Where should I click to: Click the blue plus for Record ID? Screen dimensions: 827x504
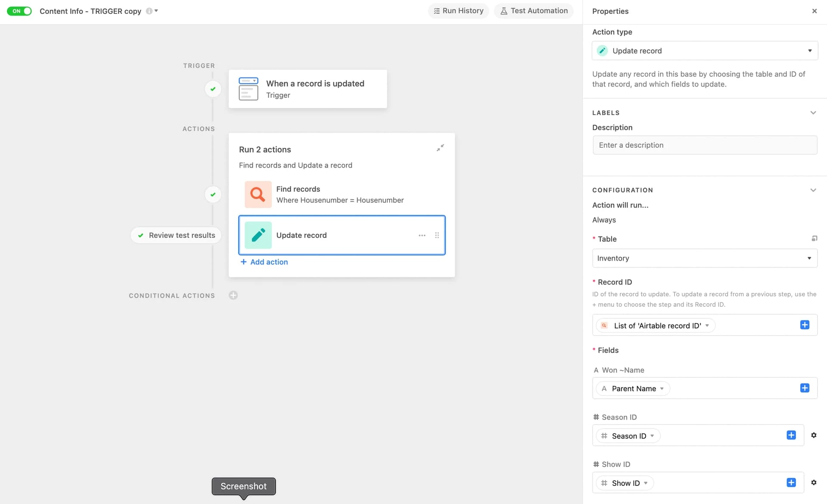(x=804, y=325)
